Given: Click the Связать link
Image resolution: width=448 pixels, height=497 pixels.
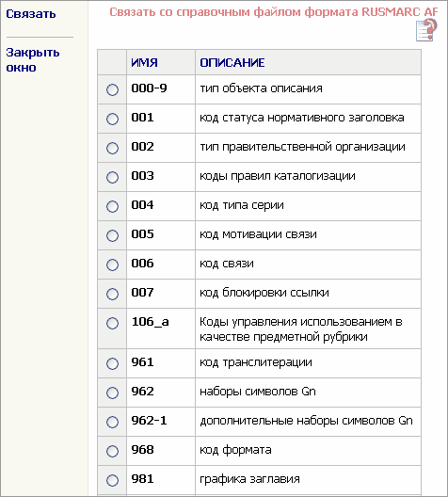Looking at the screenshot, I should [31, 14].
